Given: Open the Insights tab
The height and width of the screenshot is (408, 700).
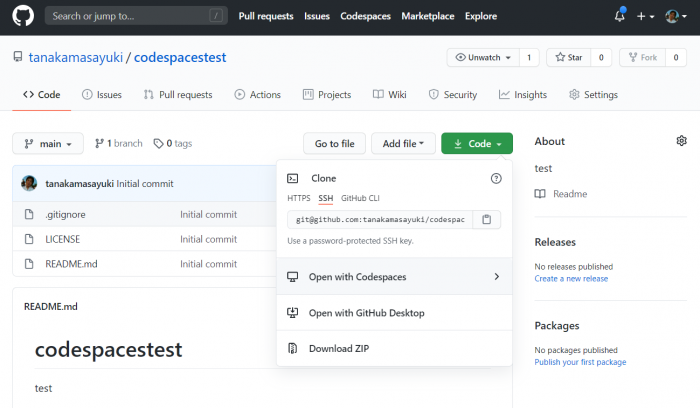Looking at the screenshot, I should click(523, 95).
